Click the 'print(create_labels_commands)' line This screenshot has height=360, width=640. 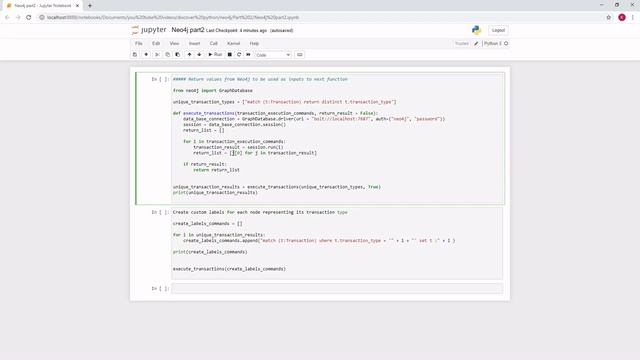coord(210,252)
